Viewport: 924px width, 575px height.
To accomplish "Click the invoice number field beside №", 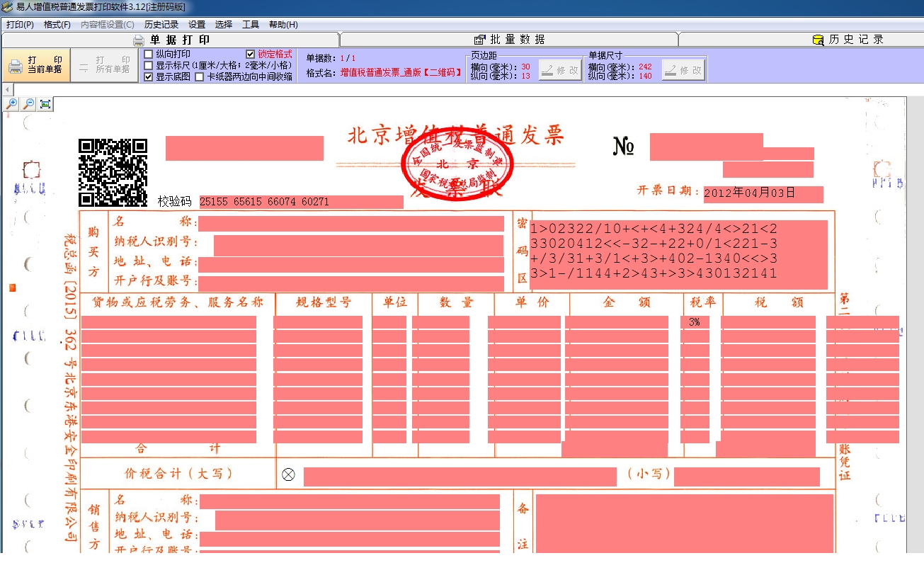I will pyautogui.click(x=707, y=146).
